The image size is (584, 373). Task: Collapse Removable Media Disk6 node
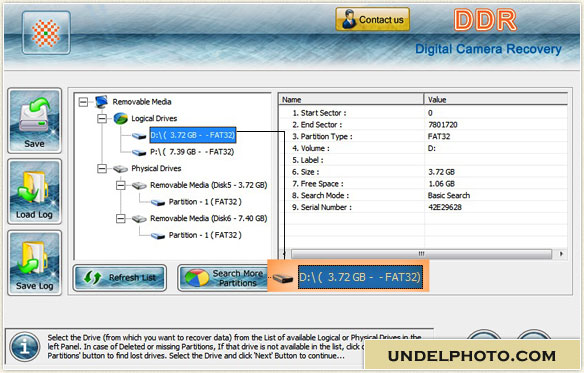point(120,218)
